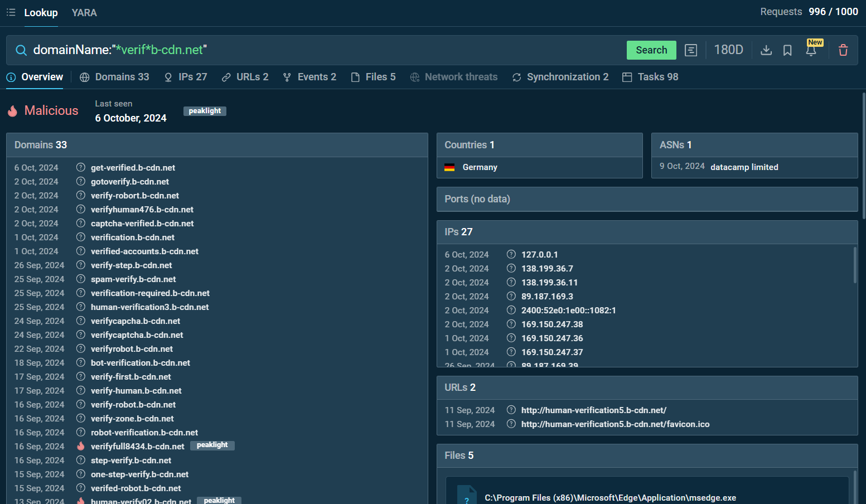Click the peaklight tag next to verifyfull8434.b-cdn.net
The height and width of the screenshot is (504, 866).
(x=212, y=445)
